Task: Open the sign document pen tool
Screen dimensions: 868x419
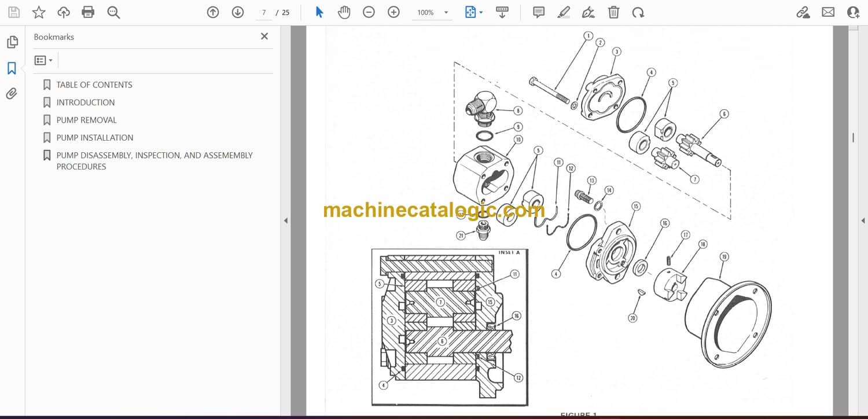Action: click(589, 12)
